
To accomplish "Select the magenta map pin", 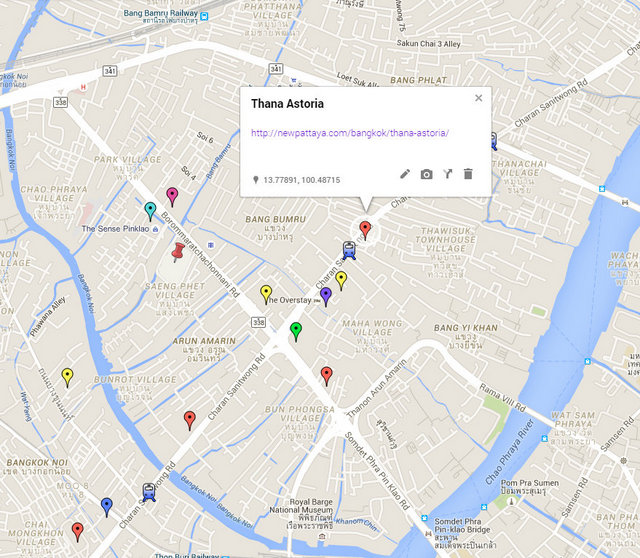I will pos(172,196).
